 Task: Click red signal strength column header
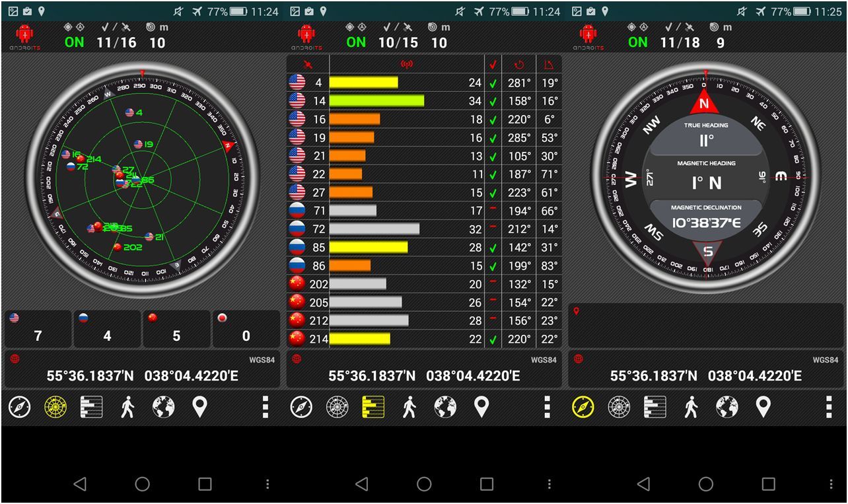[x=407, y=65]
